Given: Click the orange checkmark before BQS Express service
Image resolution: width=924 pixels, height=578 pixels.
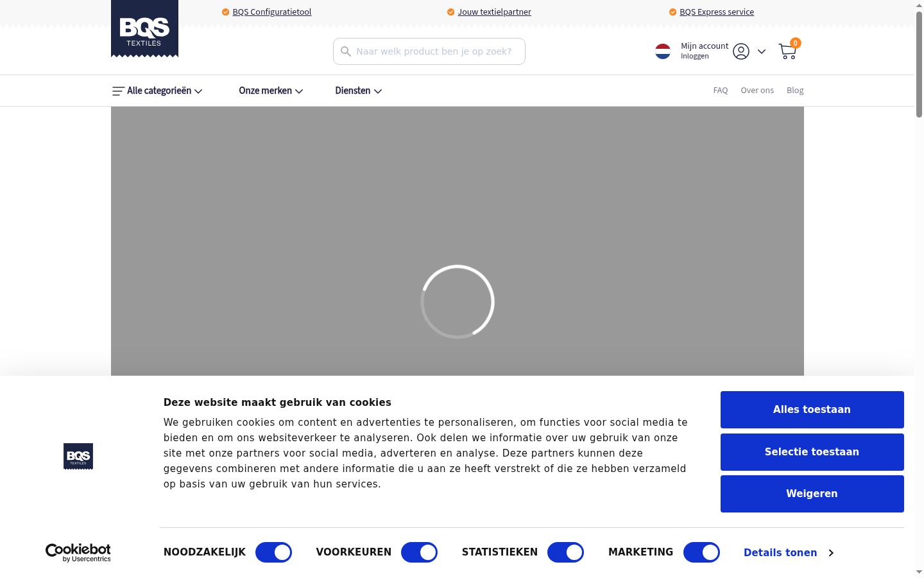Looking at the screenshot, I should coord(672,12).
